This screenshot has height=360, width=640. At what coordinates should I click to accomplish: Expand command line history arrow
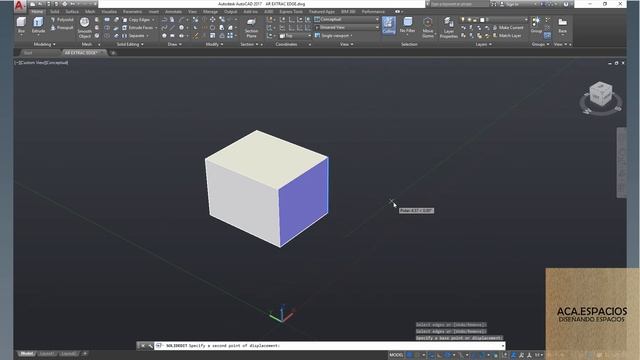(x=502, y=346)
